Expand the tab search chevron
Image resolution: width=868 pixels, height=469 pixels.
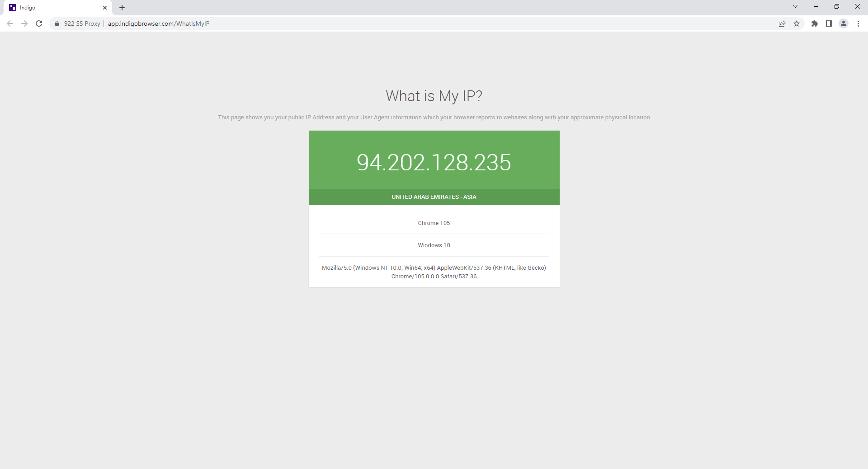pos(795,7)
